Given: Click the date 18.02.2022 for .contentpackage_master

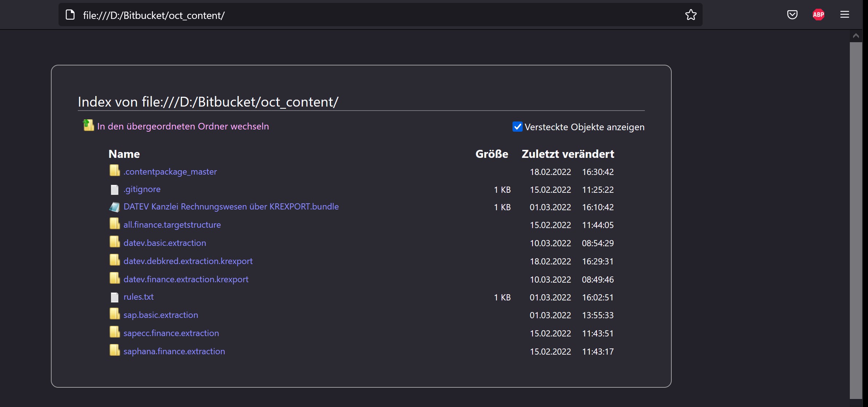Looking at the screenshot, I should (x=550, y=172).
